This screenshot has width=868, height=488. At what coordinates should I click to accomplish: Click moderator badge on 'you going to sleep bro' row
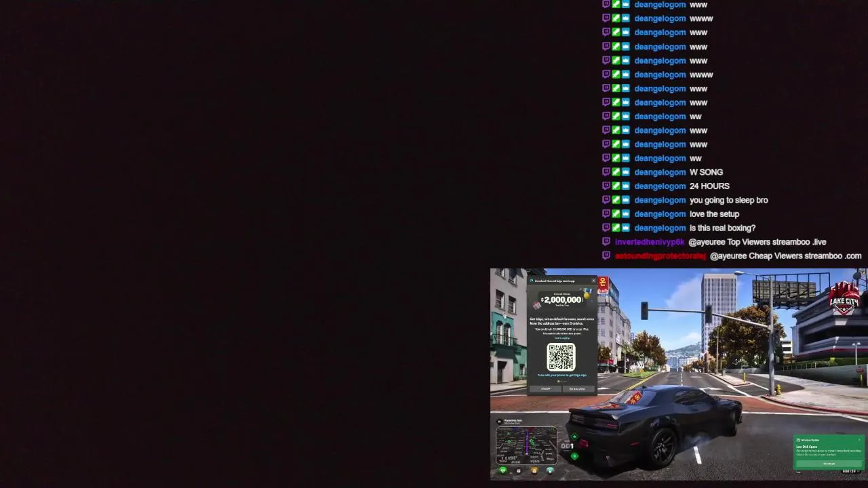pos(616,200)
